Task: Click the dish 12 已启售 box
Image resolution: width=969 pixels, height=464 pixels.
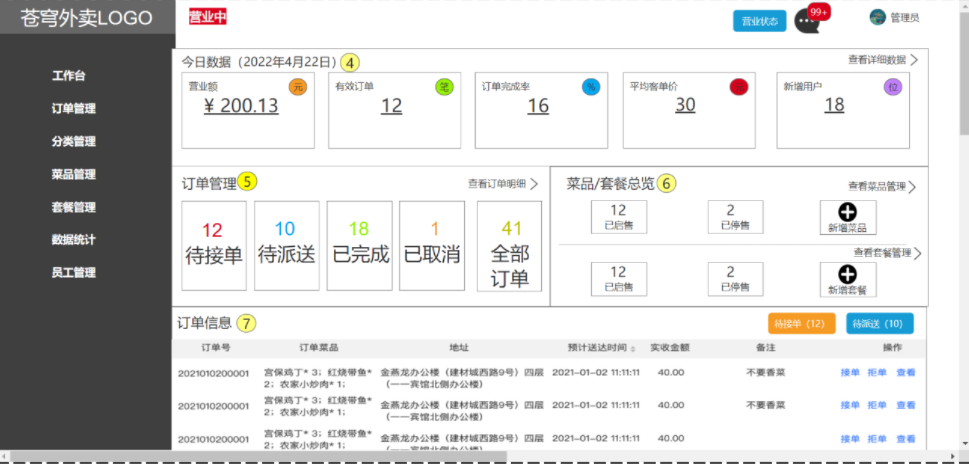Action: point(619,217)
